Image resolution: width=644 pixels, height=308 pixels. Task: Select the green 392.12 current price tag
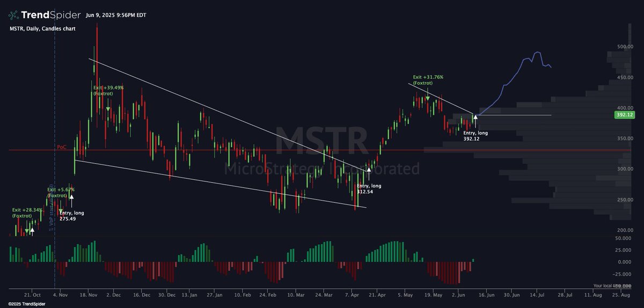click(624, 115)
